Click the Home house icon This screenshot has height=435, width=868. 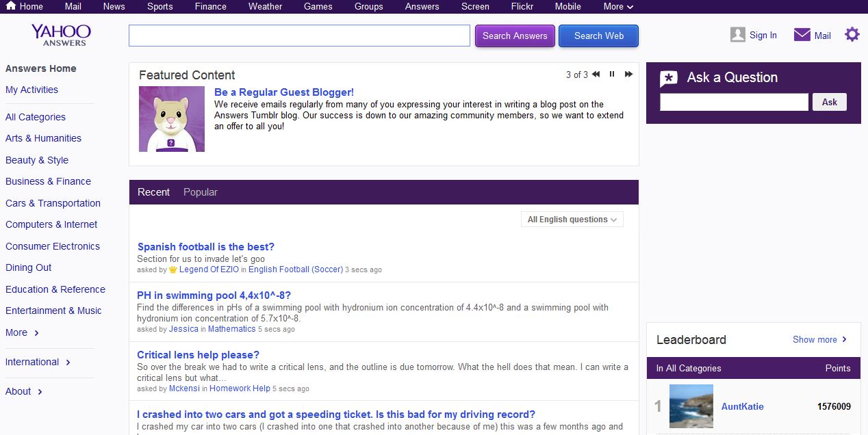11,6
